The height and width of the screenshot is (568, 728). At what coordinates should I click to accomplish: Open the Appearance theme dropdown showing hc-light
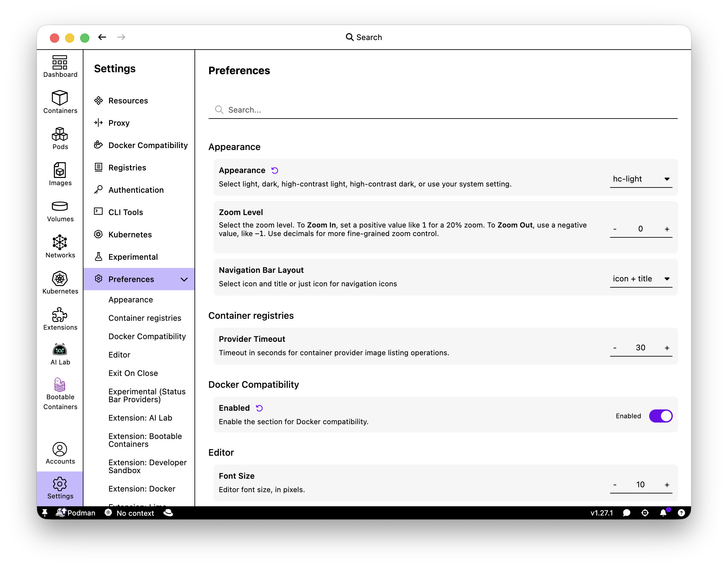(641, 179)
